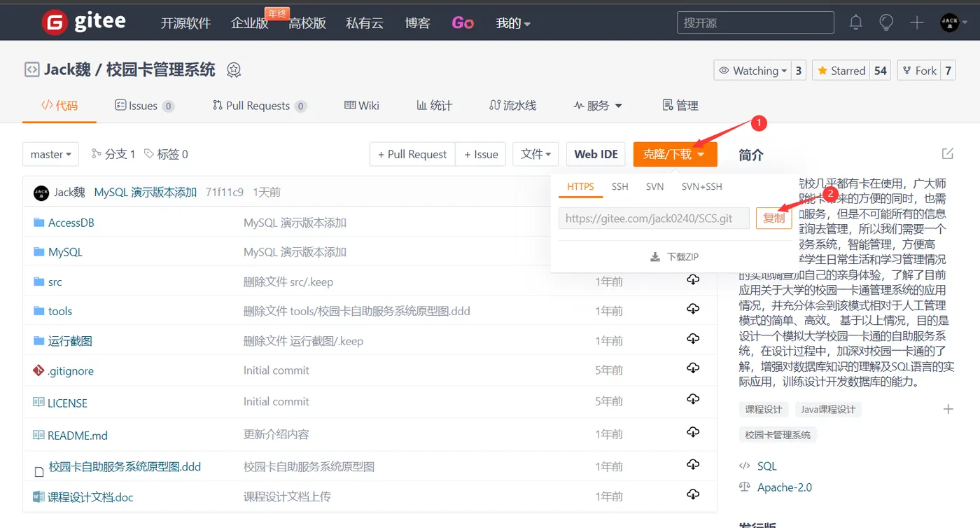Click the clone URL field

point(654,218)
